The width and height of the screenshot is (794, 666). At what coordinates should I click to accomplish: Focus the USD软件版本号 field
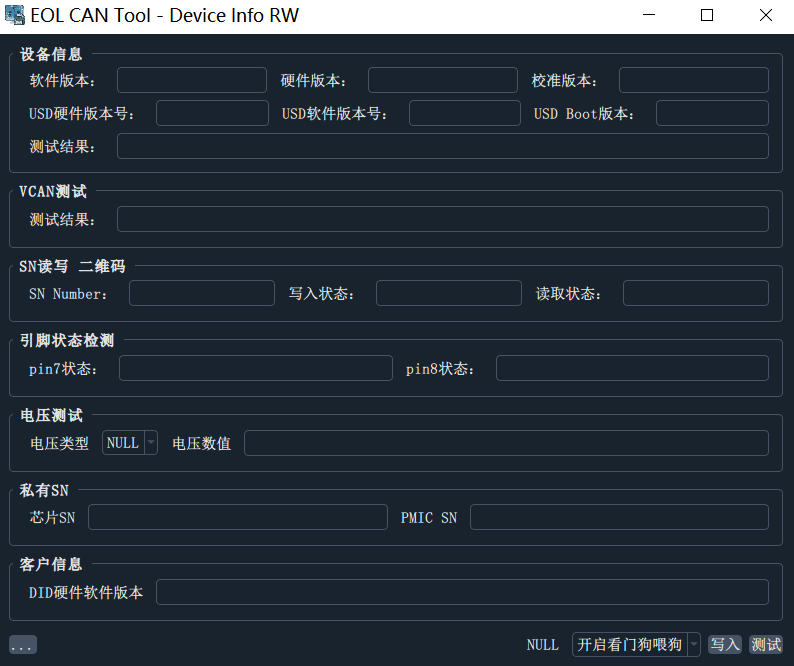[x=465, y=113]
